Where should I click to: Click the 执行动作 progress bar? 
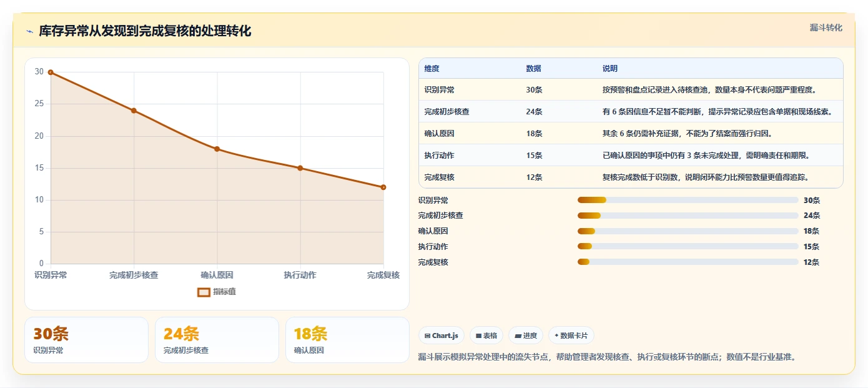(688, 247)
